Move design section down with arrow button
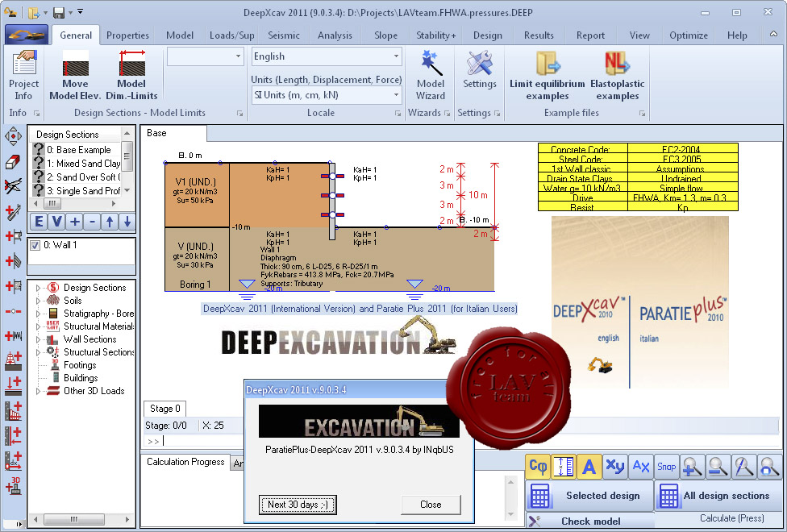This screenshot has width=787, height=532. (127, 222)
